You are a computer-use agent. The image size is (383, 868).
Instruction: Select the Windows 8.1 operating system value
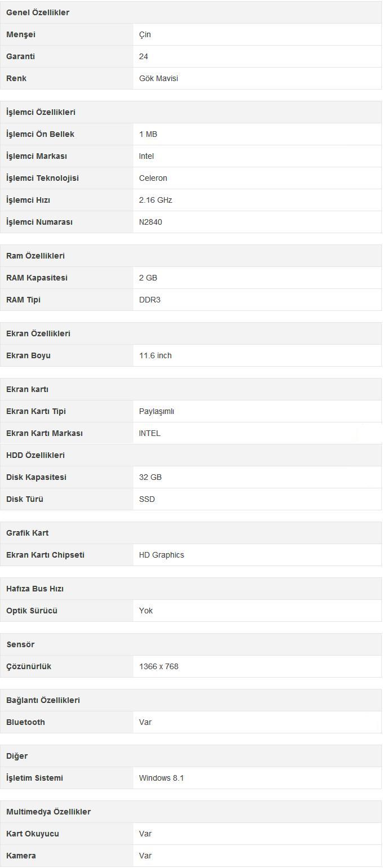click(162, 778)
